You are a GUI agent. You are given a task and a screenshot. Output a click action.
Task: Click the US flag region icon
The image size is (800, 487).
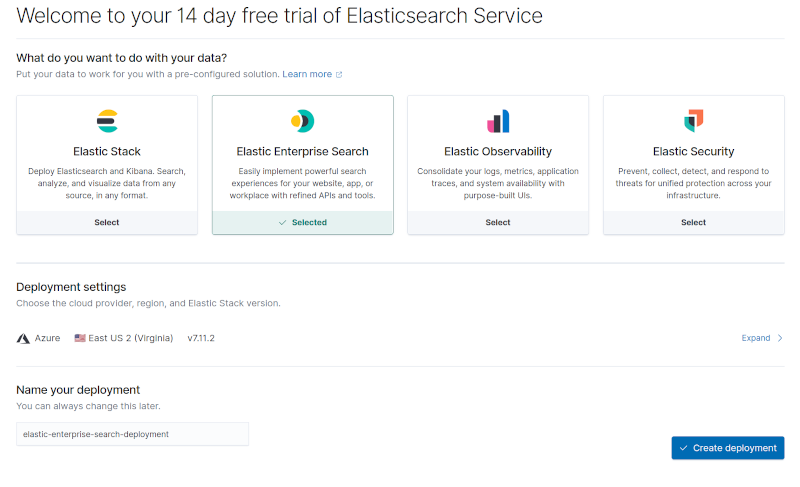pyautogui.click(x=80, y=338)
